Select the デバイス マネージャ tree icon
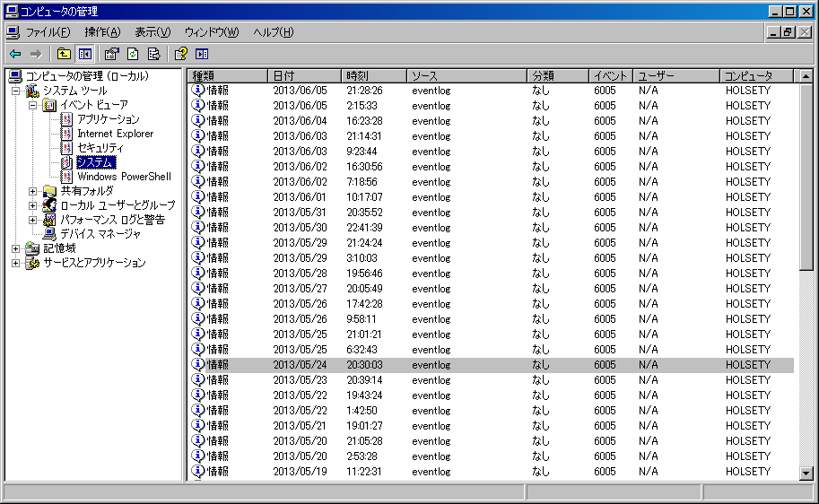This screenshot has height=504, width=819. click(x=50, y=234)
